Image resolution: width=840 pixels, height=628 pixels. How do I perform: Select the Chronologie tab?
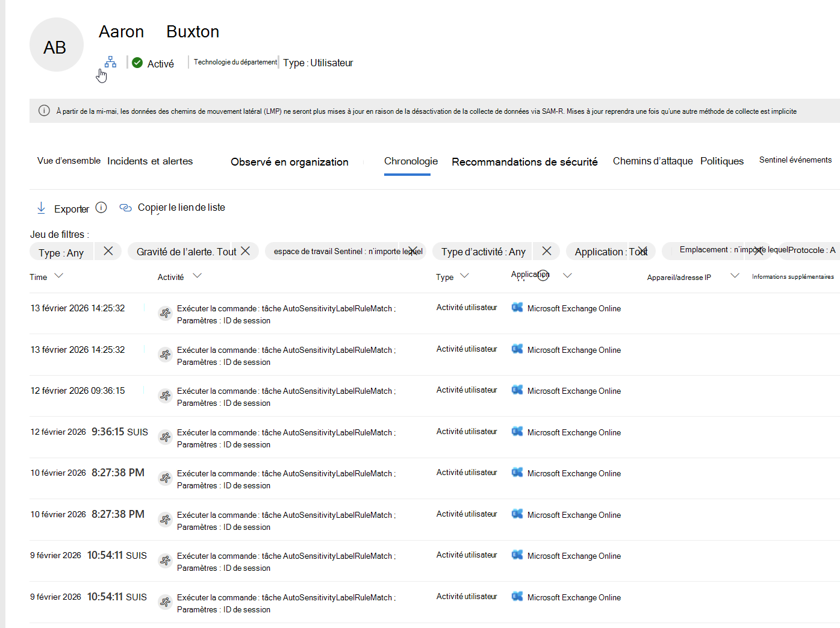click(411, 161)
